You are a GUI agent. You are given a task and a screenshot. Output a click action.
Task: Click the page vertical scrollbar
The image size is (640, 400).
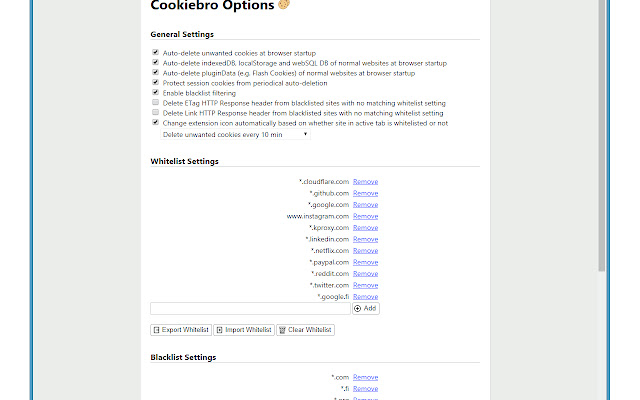[601, 150]
